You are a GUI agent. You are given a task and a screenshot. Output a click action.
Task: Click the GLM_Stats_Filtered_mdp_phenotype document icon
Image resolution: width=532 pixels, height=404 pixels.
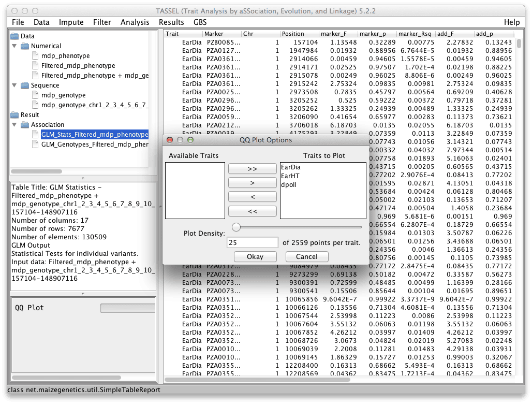(35, 135)
